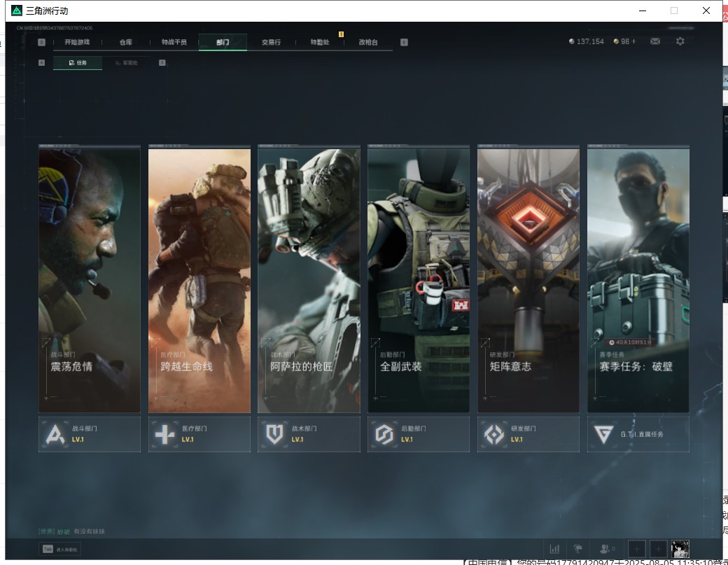Open the 特勤处 tab
Screen dimensions: 728x565
320,42
